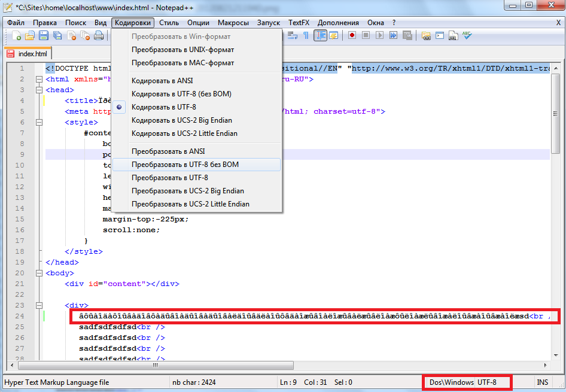Open the Окна menu
566x392 pixels.
(x=376, y=23)
